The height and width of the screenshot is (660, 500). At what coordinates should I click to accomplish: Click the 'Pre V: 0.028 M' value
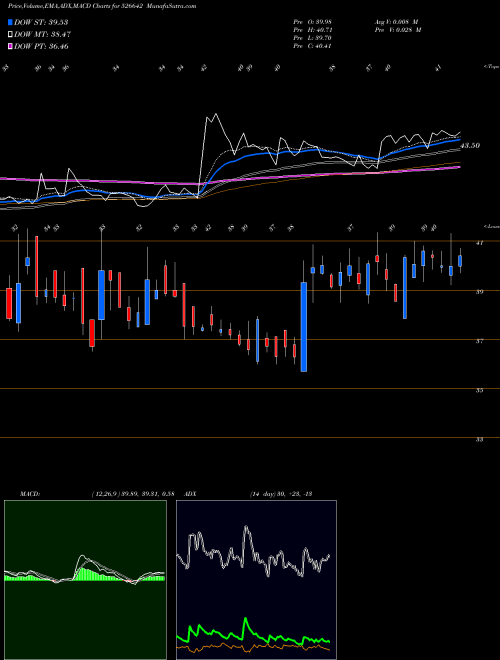(397, 30)
